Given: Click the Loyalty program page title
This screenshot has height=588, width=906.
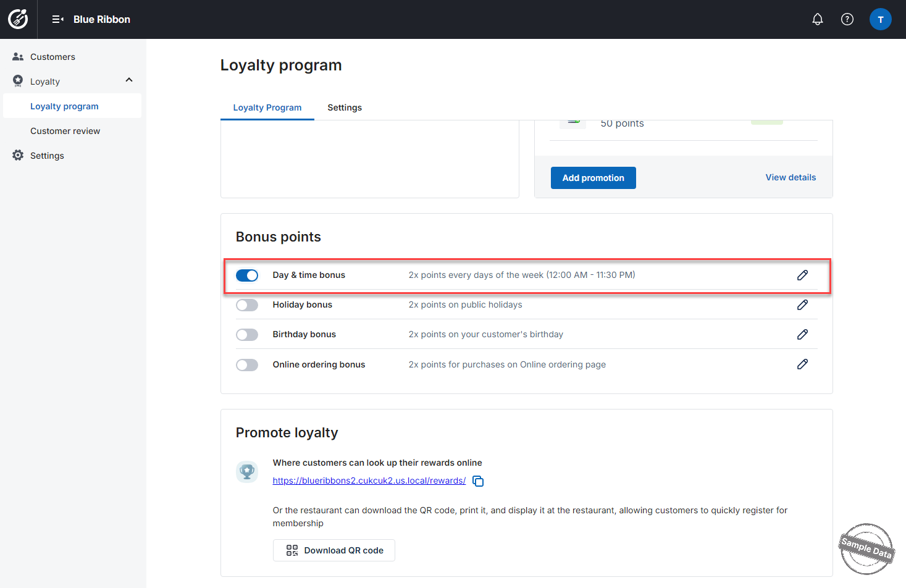Looking at the screenshot, I should click(281, 65).
